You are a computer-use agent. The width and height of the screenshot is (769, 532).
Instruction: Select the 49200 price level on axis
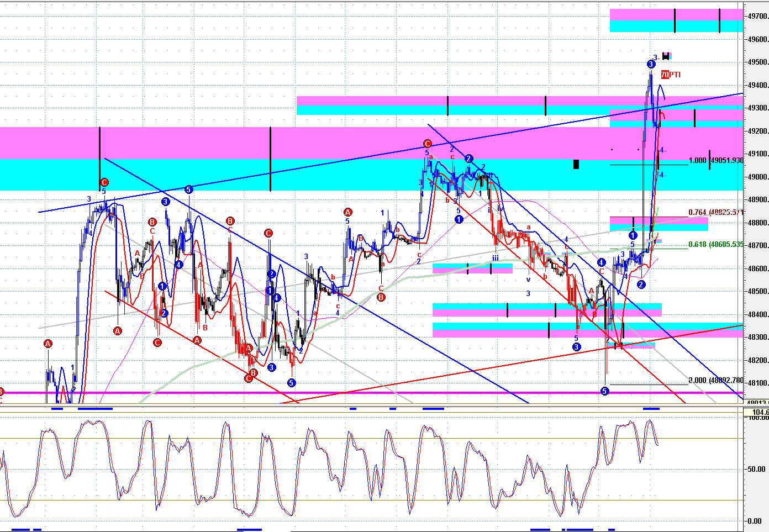(x=757, y=131)
